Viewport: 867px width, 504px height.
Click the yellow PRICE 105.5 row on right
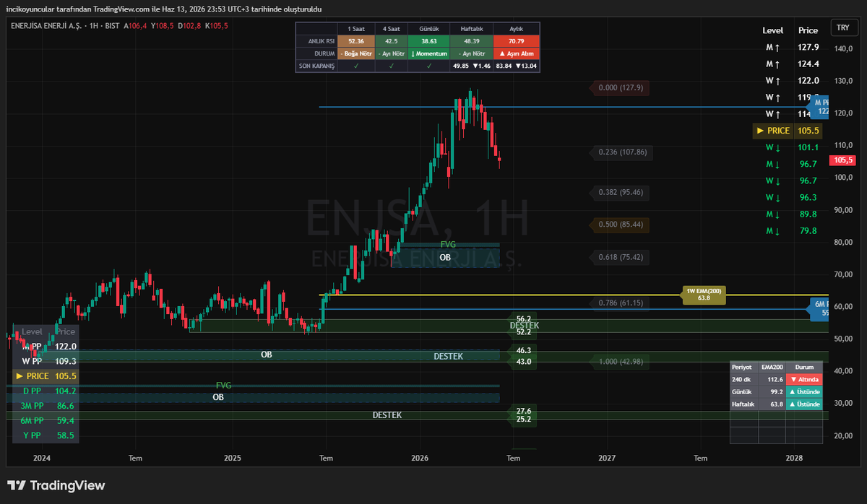[x=787, y=131]
